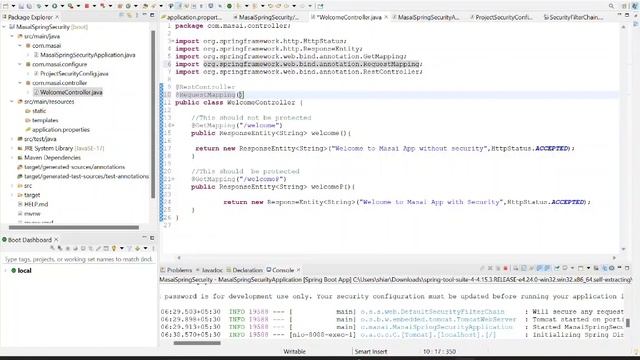Maximize the editor area icon
This screenshot has width=640, height=360.
pos(627,15)
